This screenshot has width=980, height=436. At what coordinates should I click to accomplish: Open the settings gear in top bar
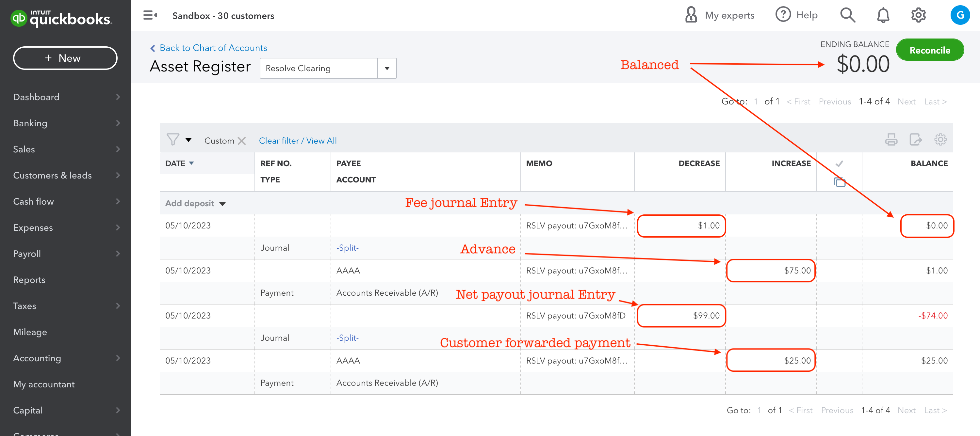[x=918, y=15]
